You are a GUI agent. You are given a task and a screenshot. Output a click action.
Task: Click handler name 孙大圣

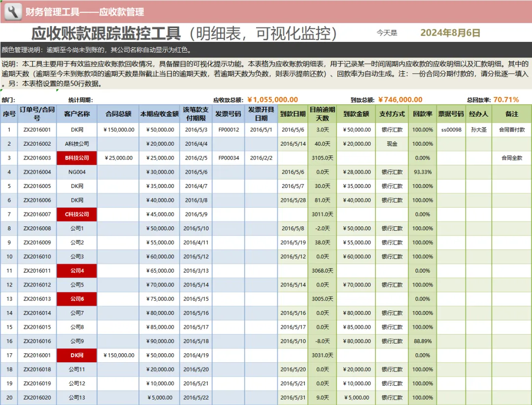click(x=479, y=130)
